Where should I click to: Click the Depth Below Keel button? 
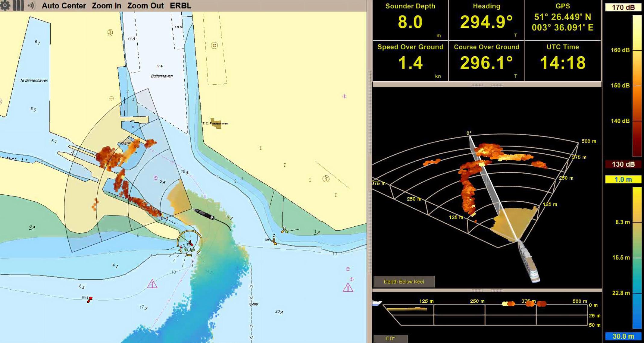404,282
